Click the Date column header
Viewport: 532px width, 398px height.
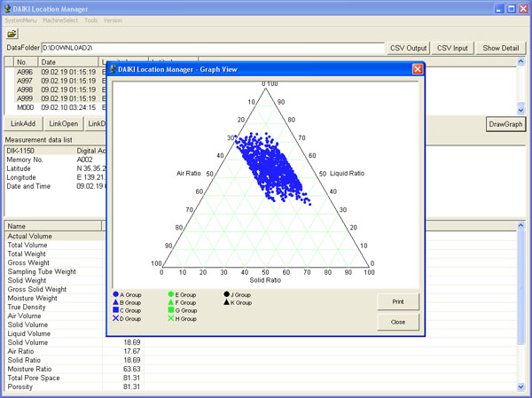(68, 62)
